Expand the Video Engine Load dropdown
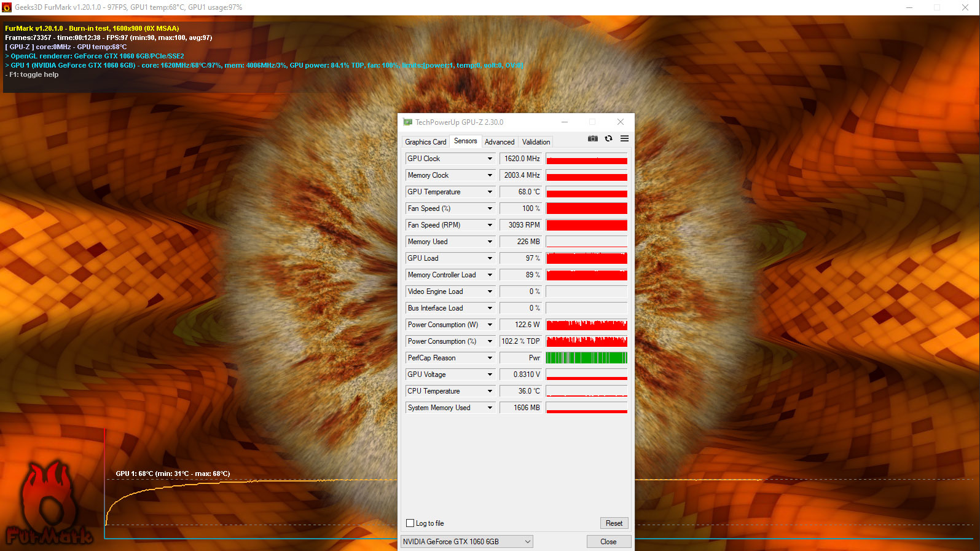 point(490,291)
